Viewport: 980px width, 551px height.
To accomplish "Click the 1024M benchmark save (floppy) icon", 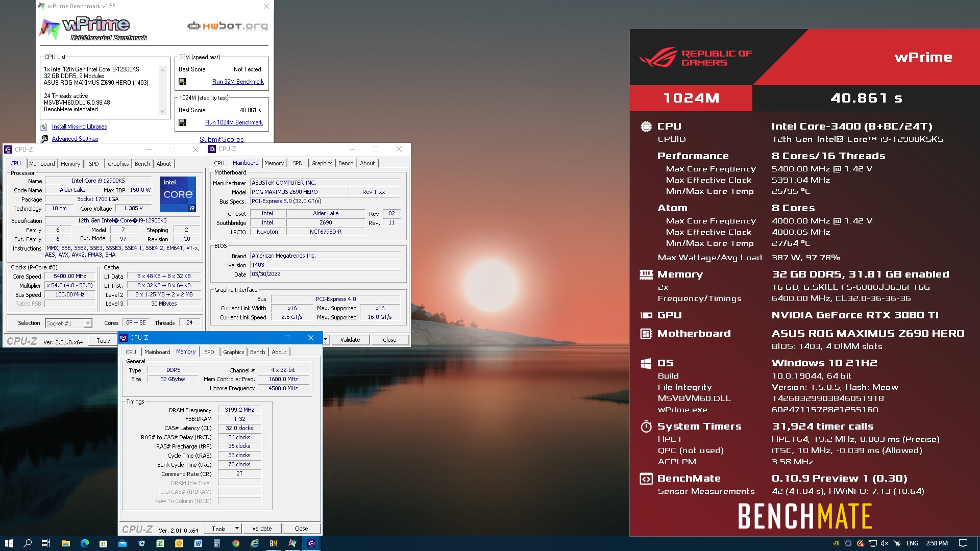I will pos(182,122).
